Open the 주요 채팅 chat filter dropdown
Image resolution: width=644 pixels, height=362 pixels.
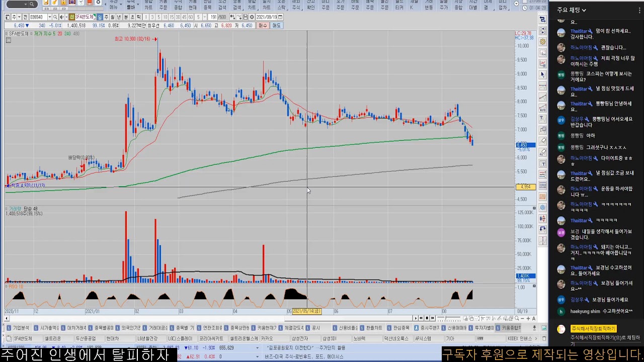(x=572, y=10)
